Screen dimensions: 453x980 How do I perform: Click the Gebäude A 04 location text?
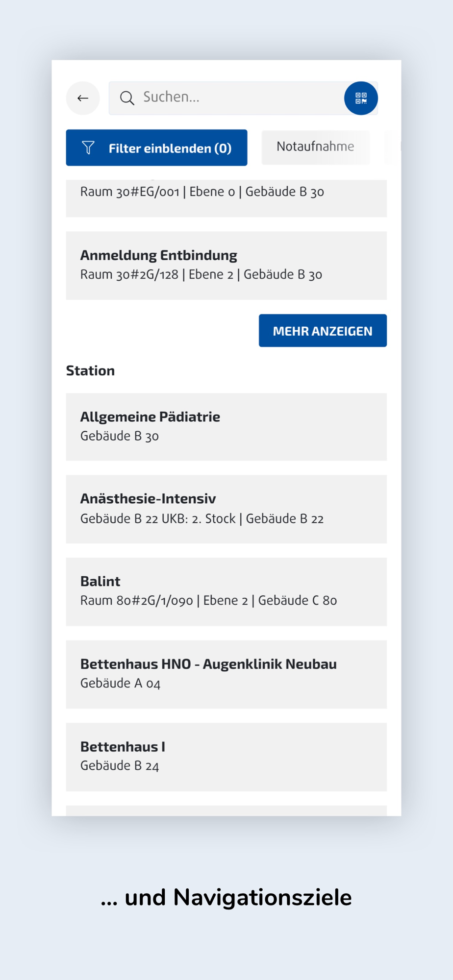[x=121, y=684]
